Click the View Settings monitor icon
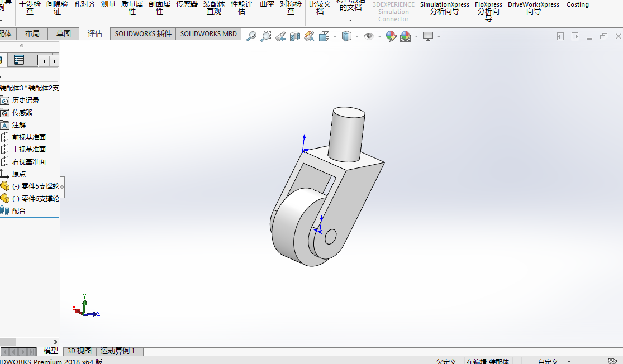 (428, 36)
